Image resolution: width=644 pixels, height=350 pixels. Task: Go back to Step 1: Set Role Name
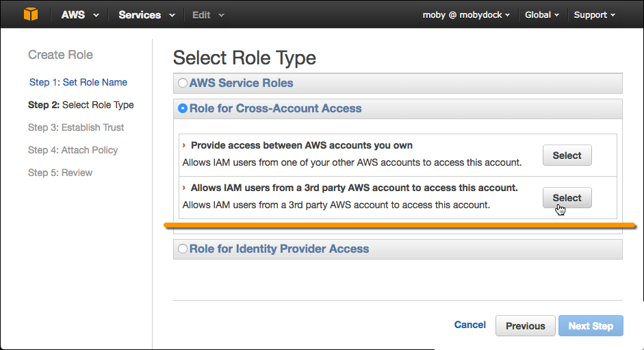[78, 82]
